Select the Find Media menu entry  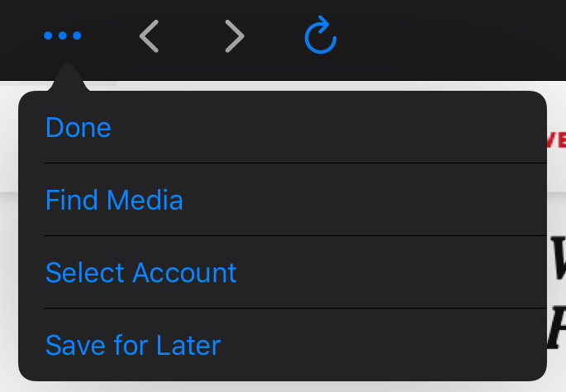point(114,200)
